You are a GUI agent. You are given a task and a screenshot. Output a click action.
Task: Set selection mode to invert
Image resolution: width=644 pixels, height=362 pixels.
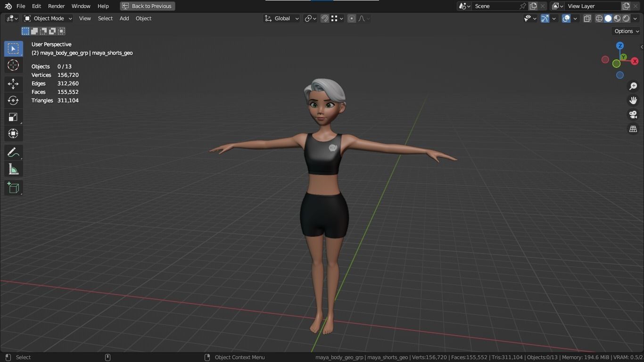(x=52, y=31)
